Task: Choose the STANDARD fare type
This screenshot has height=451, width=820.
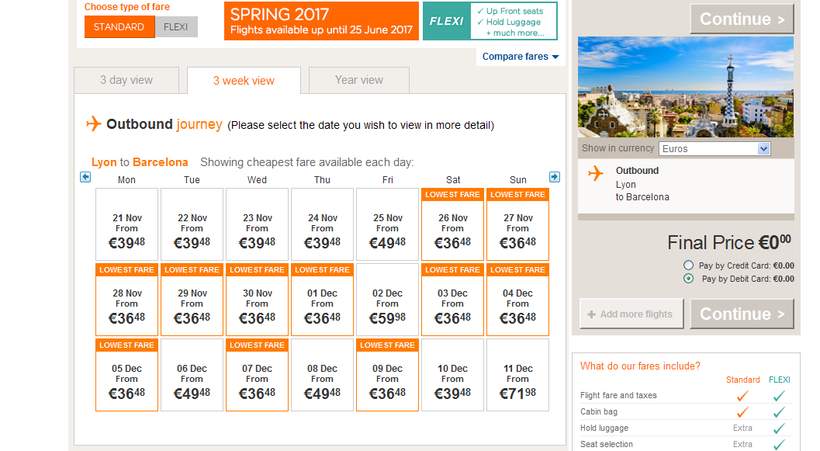Action: 119,27
